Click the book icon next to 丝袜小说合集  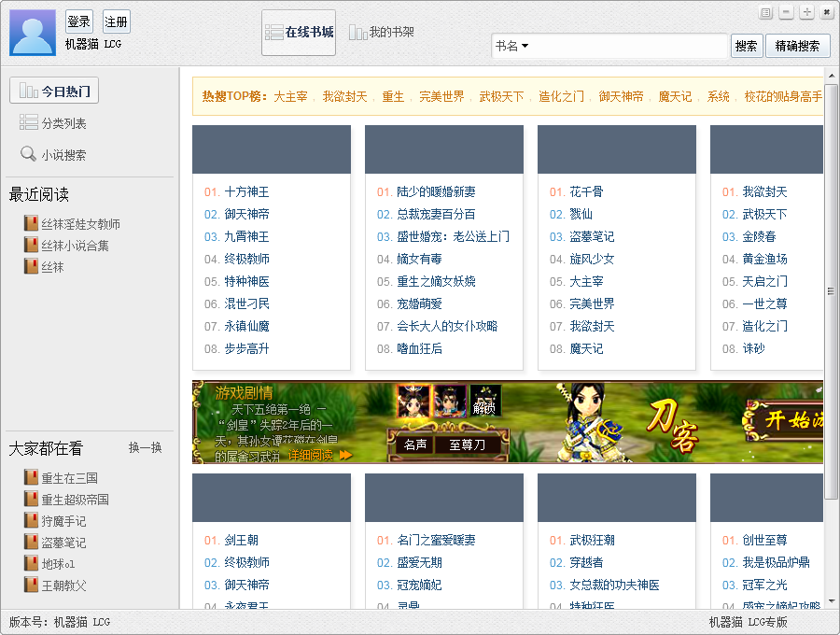[x=31, y=245]
